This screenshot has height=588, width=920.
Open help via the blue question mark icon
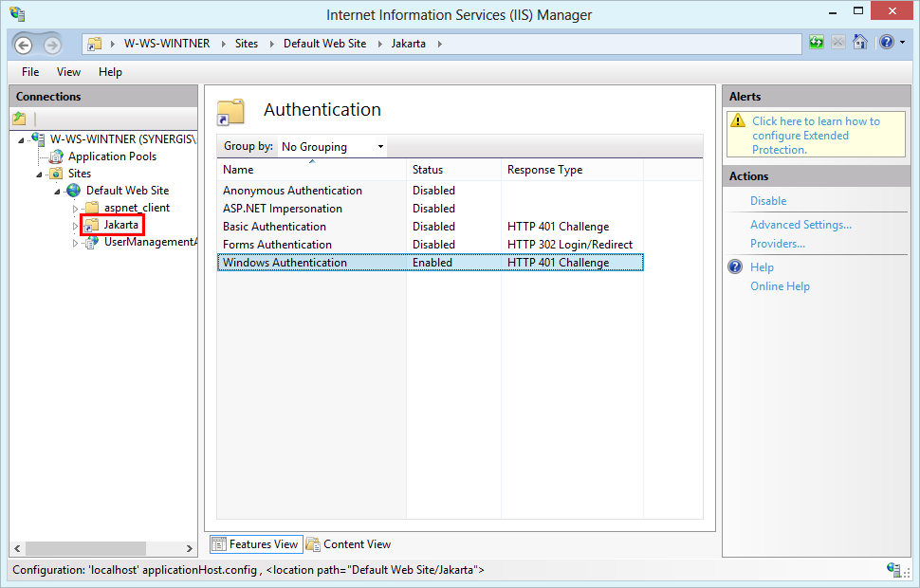pyautogui.click(x=885, y=43)
